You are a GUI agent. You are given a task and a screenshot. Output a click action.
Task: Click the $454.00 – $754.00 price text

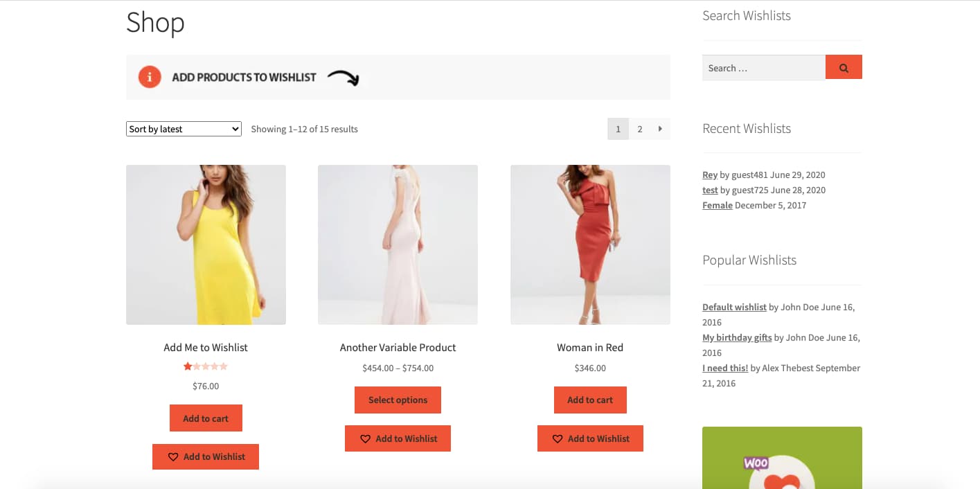[398, 368]
